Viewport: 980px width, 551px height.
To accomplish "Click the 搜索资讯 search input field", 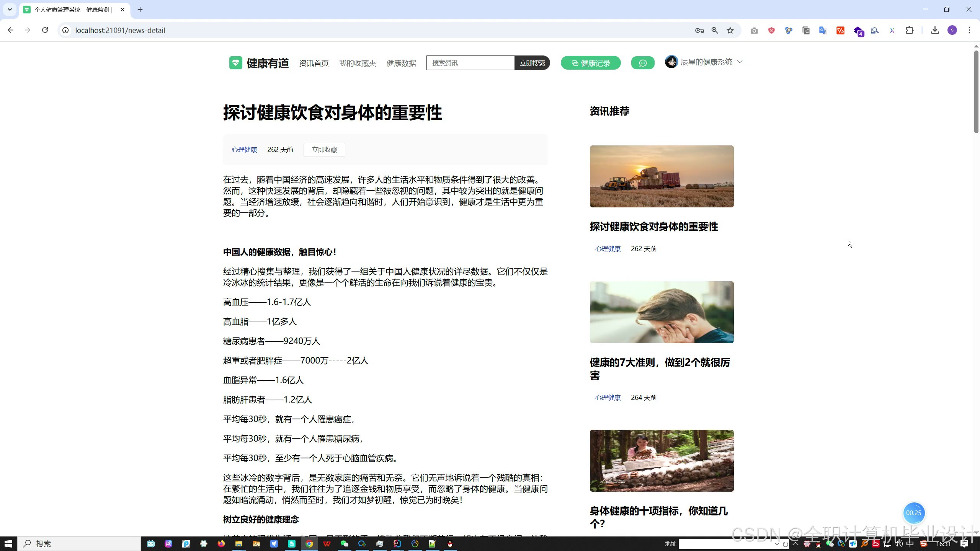I will coord(470,63).
